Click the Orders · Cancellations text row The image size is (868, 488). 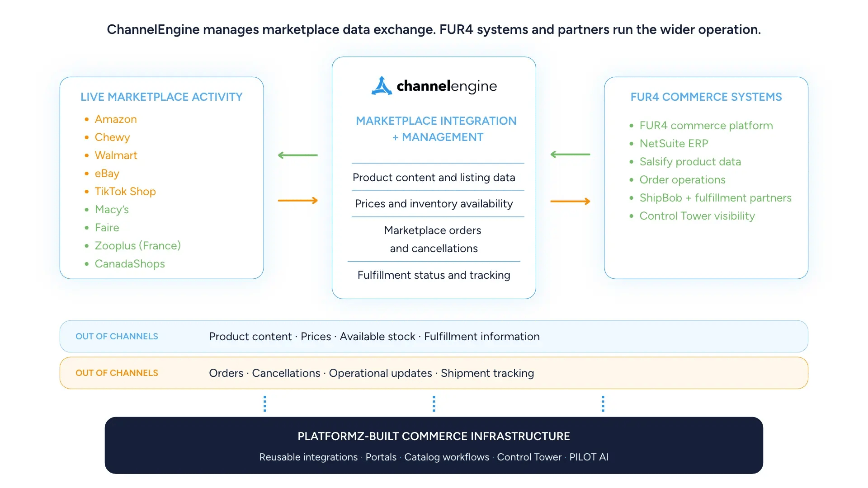pyautogui.click(x=372, y=373)
